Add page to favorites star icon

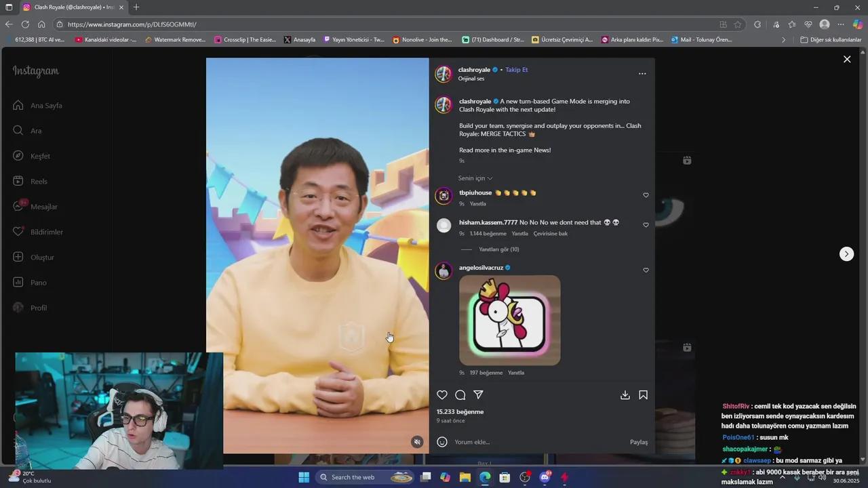point(738,24)
